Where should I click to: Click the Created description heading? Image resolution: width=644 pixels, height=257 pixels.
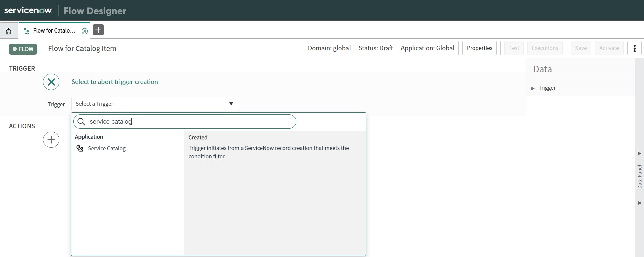[198, 137]
